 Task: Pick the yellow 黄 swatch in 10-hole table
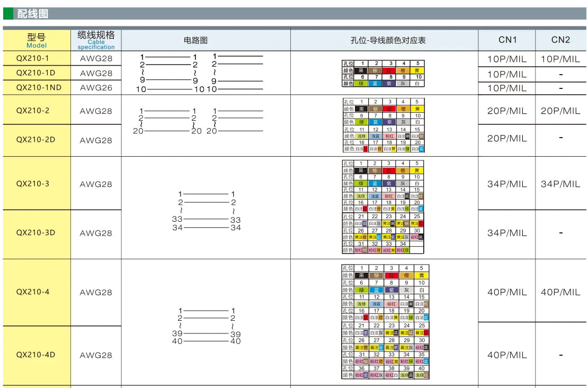point(417,70)
